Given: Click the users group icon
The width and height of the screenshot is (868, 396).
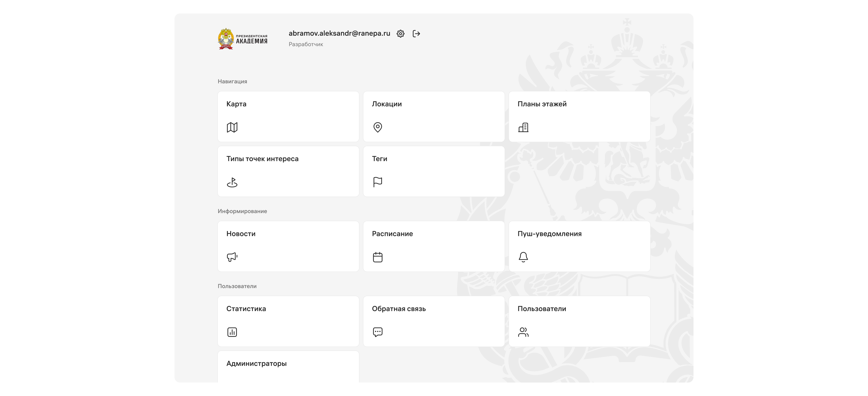Looking at the screenshot, I should coord(523,332).
